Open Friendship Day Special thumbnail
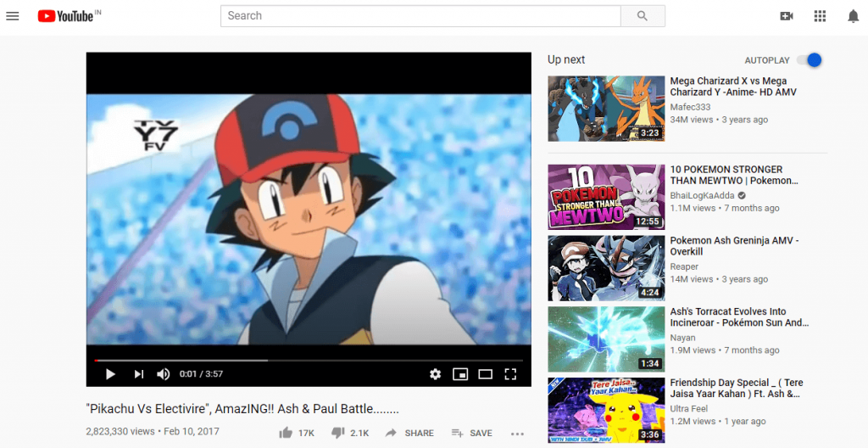 606,411
